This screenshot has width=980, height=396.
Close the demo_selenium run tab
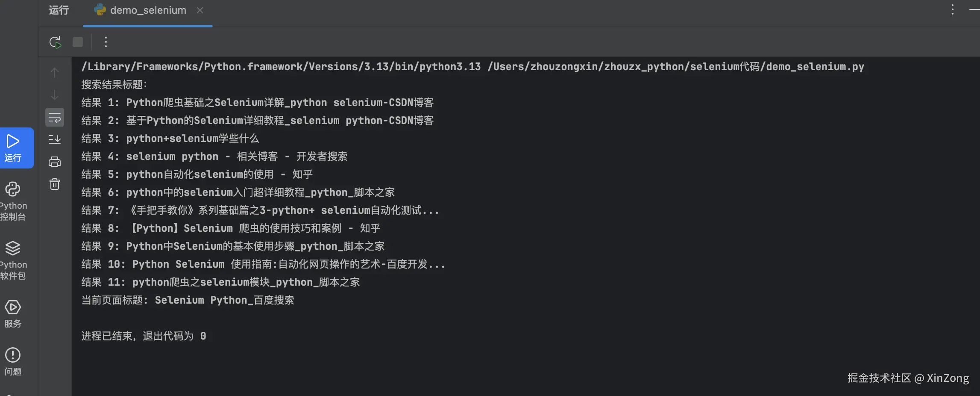point(200,10)
